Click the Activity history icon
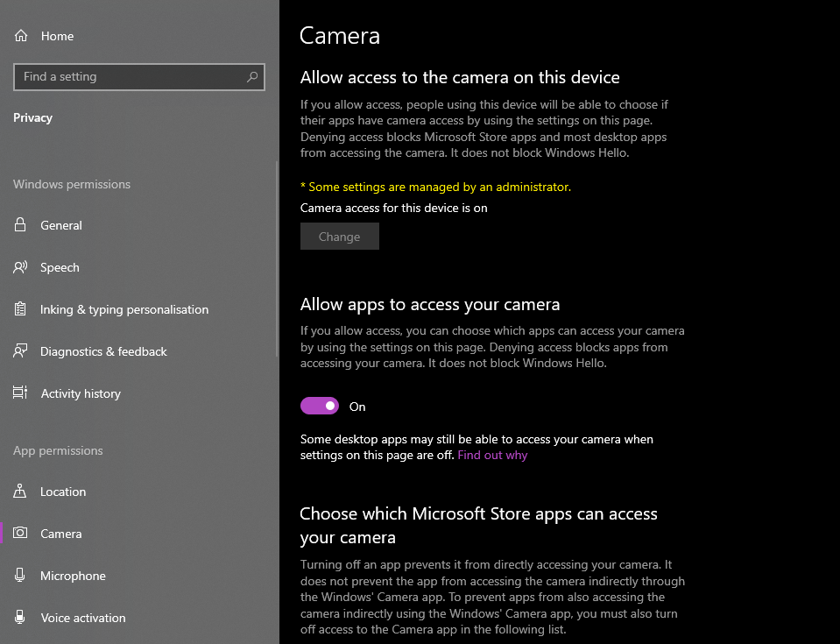Image resolution: width=840 pixels, height=644 pixels. 18,393
